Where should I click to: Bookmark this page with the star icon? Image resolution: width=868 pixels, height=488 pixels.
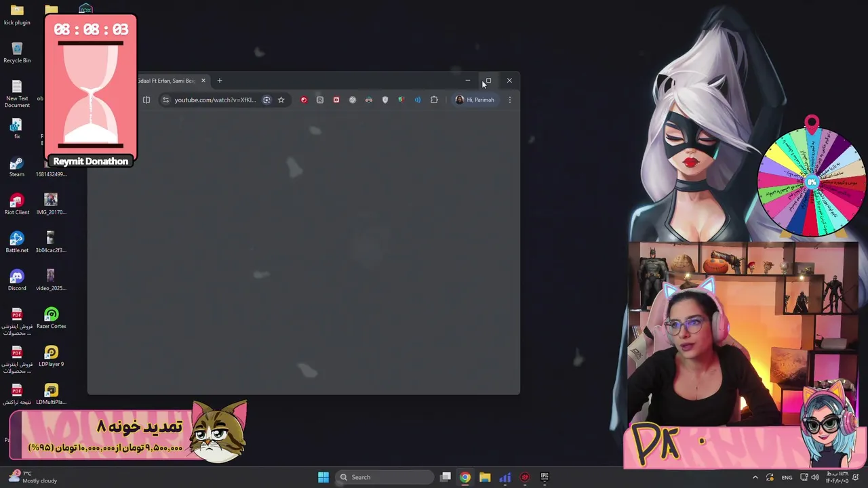281,100
